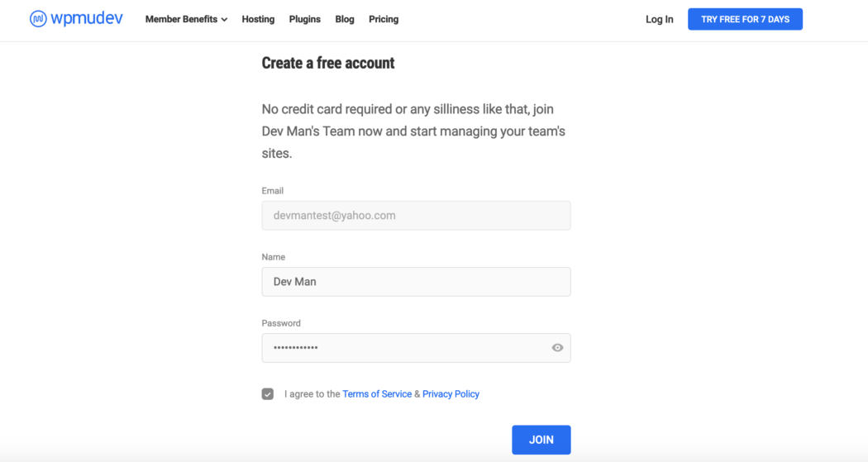Open the Member Benefits menu

click(181, 19)
